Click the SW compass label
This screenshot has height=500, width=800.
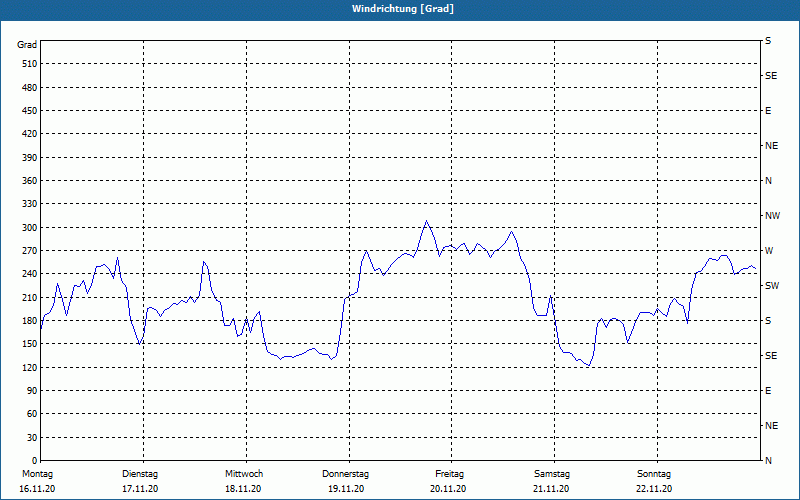772,286
